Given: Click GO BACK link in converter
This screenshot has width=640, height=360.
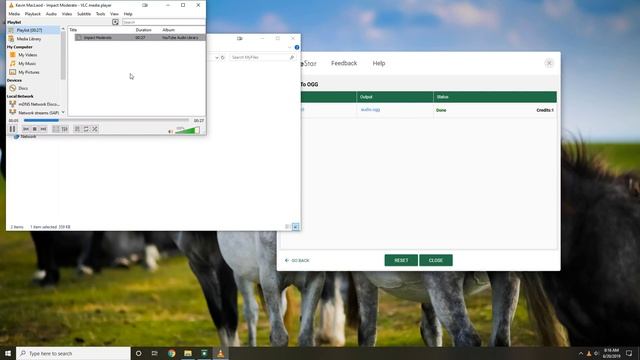Looking at the screenshot, I should (x=297, y=260).
